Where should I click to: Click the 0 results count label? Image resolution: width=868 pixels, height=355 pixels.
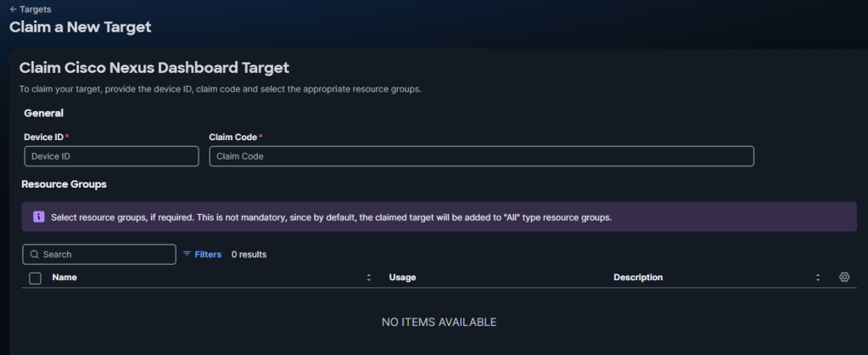pos(249,254)
